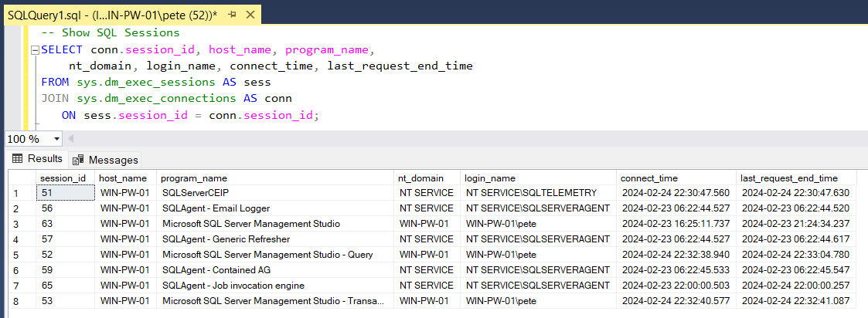Select the results grid top-left corner cell

click(x=17, y=178)
